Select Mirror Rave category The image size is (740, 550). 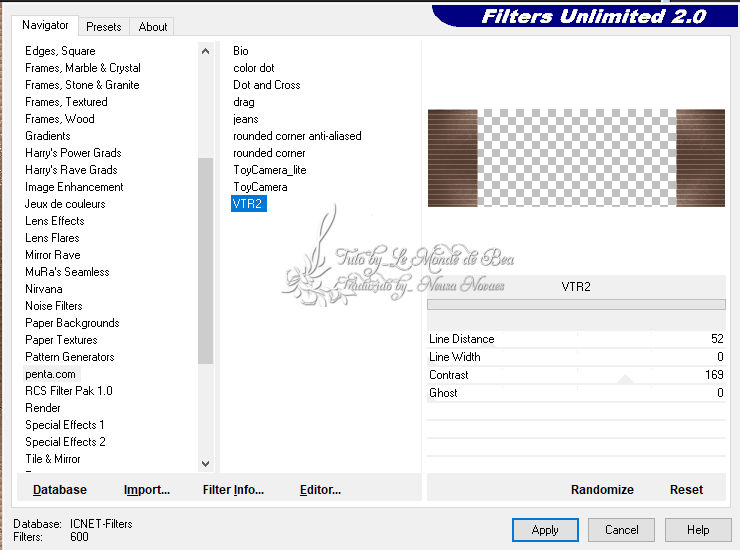click(52, 255)
